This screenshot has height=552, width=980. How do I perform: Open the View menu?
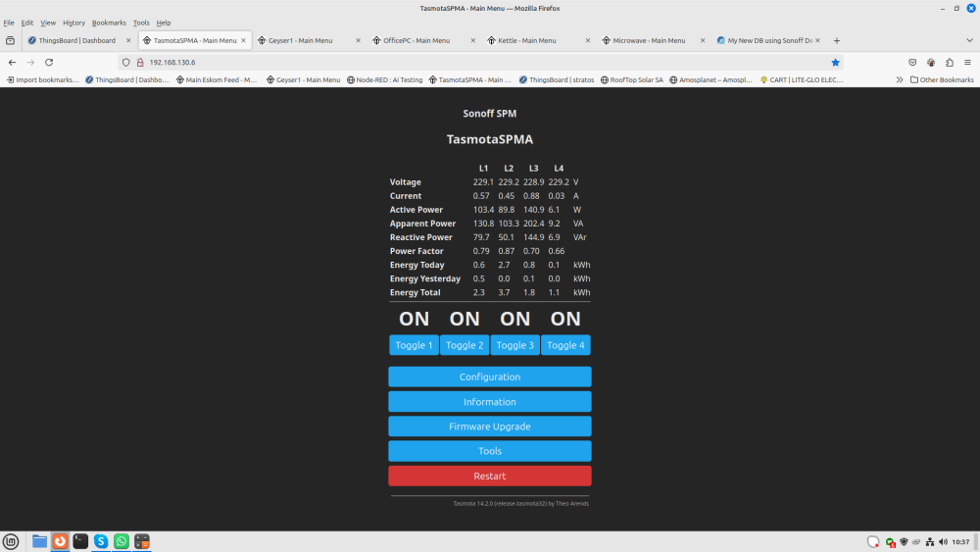[48, 23]
